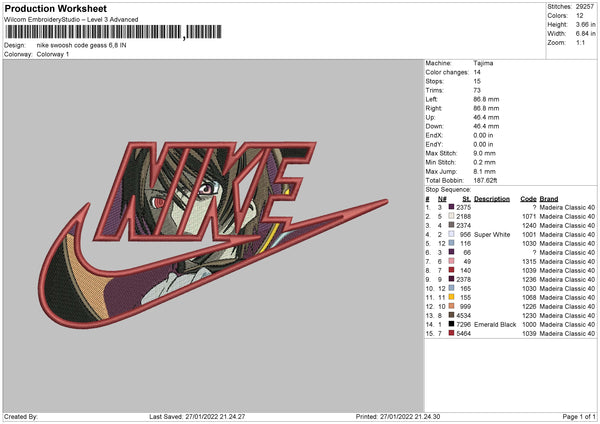The height and width of the screenshot is (424, 600).
Task: Click the Max Jump value '8.1 mm'
Action: tap(484, 171)
